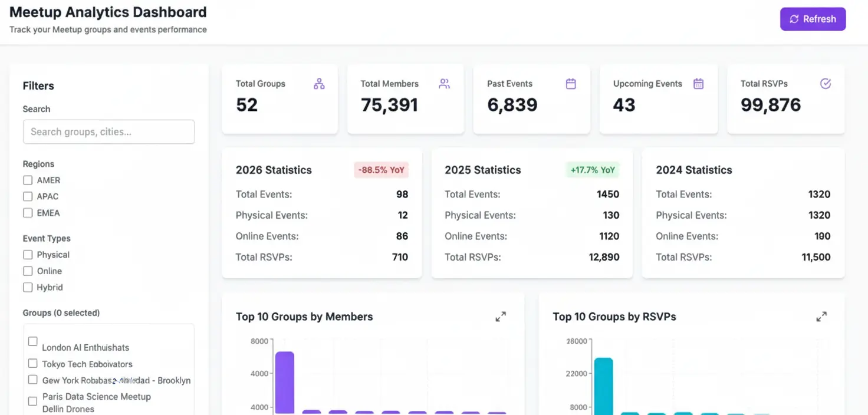
Task: Click the 2025 Total RSVPs value 12,890
Action: click(604, 257)
